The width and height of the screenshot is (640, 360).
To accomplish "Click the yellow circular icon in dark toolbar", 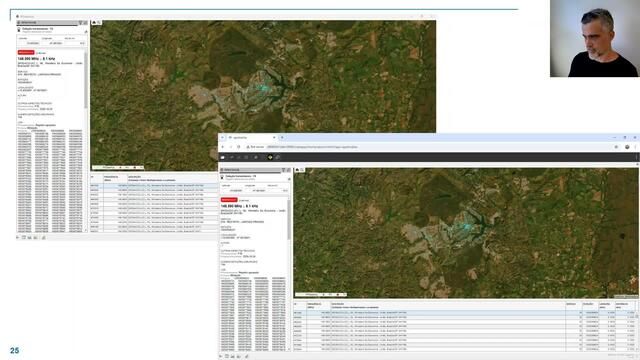I will 270,157.
